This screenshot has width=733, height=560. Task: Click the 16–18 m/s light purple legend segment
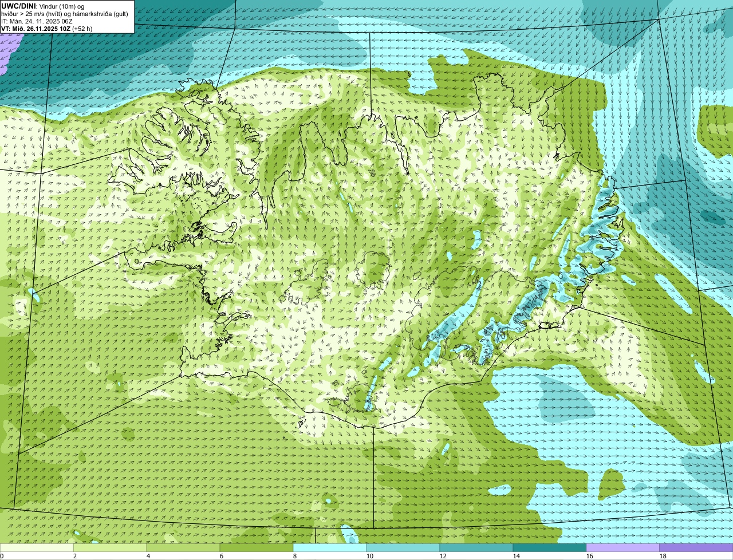623,548
